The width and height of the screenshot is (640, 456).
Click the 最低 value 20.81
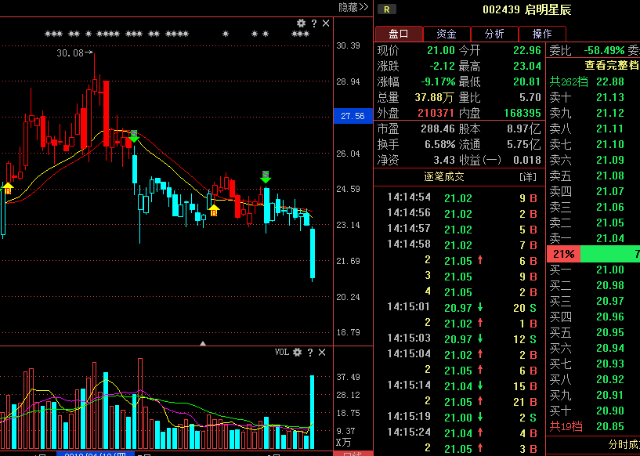point(527,82)
